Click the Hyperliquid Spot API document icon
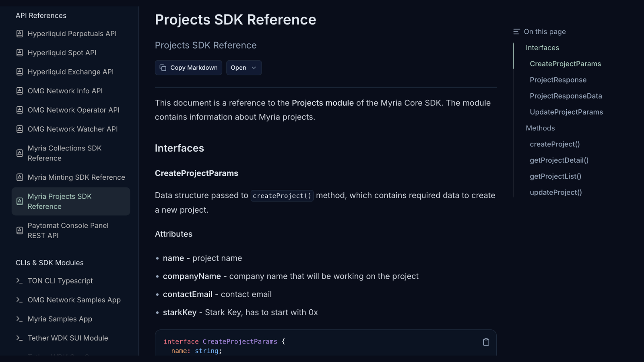This screenshot has width=644, height=362. [x=19, y=53]
